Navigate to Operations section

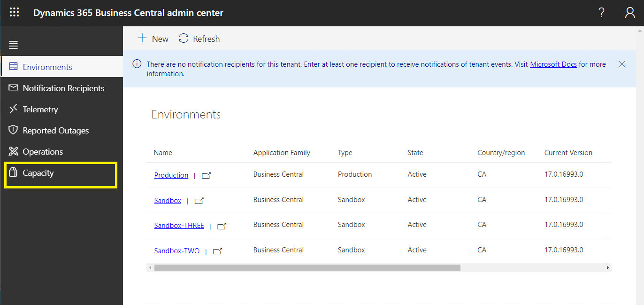pyautogui.click(x=61, y=151)
